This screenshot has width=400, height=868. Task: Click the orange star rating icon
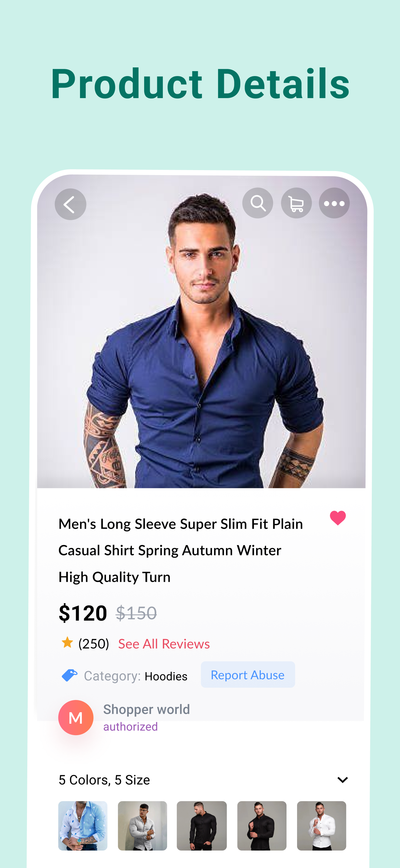pyautogui.click(x=67, y=643)
